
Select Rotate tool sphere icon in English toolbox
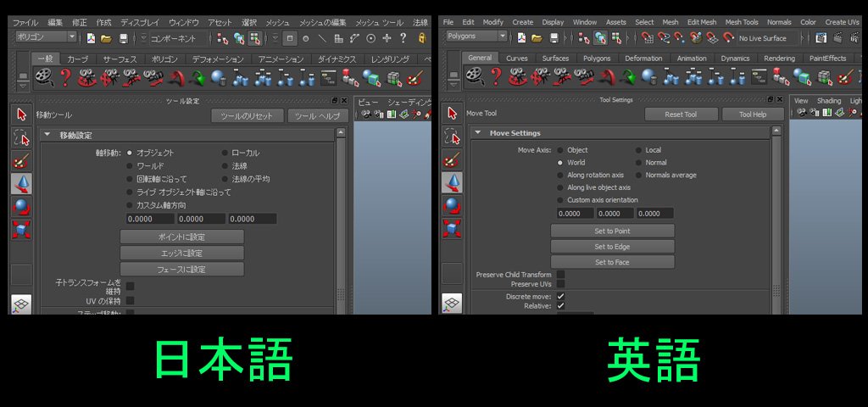(453, 205)
